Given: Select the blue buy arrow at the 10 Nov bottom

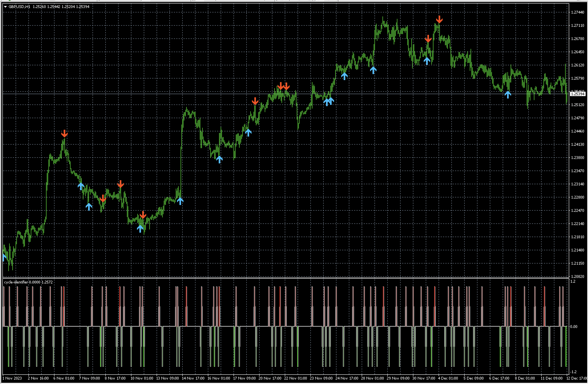Looking at the screenshot, I should (x=140, y=229).
